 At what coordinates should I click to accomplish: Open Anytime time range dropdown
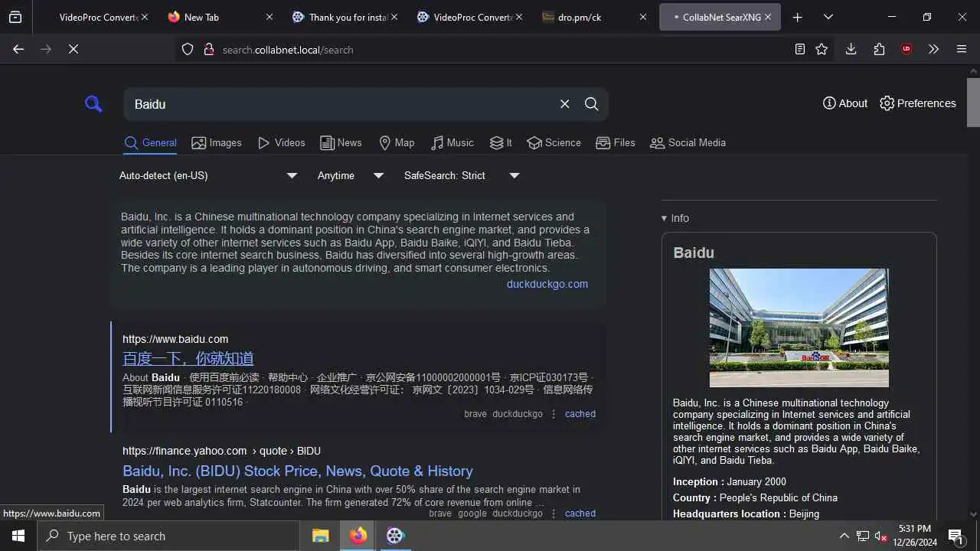pos(351,175)
